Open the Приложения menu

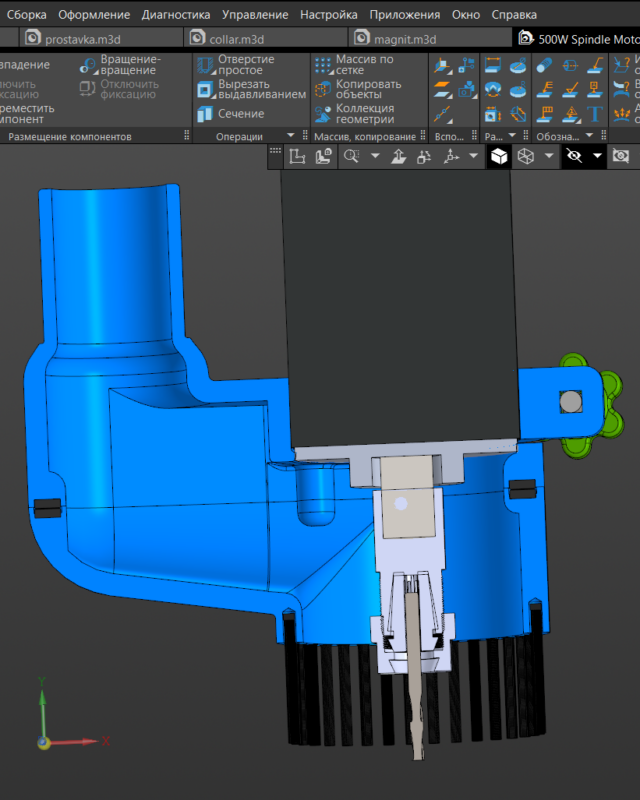[404, 15]
